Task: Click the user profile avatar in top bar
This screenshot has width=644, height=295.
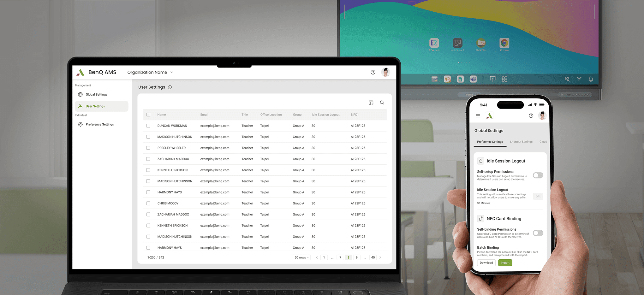Action: point(385,72)
